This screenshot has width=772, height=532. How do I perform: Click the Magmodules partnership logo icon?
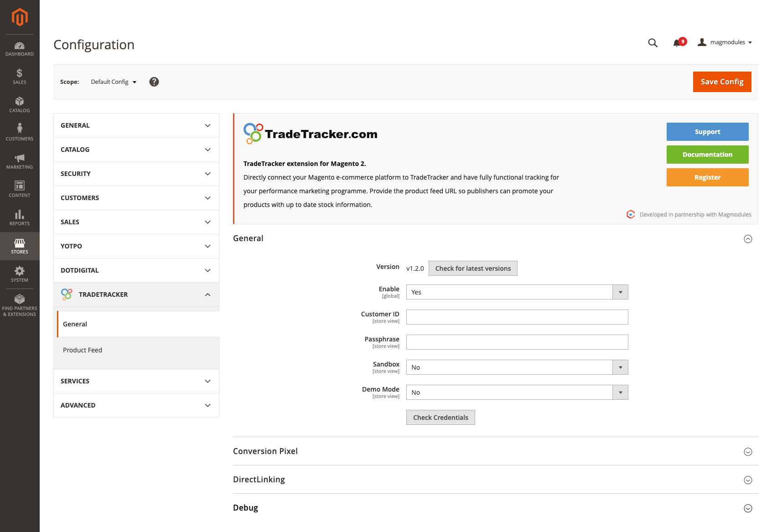coord(631,214)
